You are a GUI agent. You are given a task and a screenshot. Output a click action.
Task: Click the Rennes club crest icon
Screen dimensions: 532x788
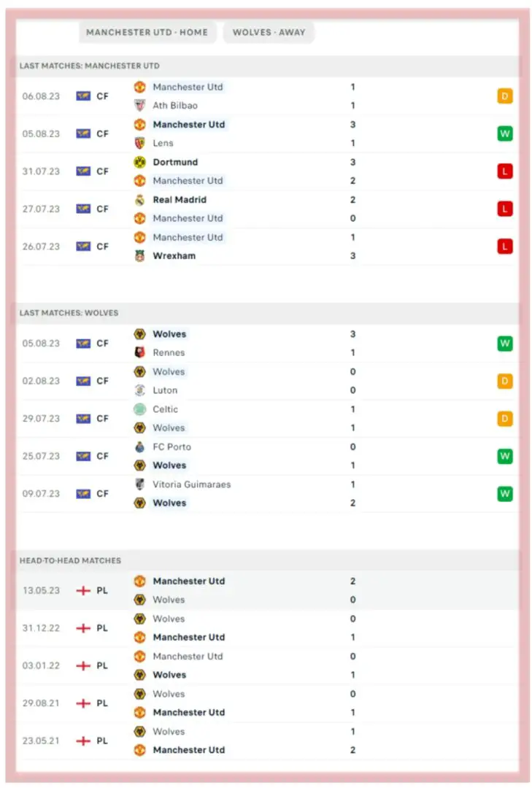tap(139, 352)
